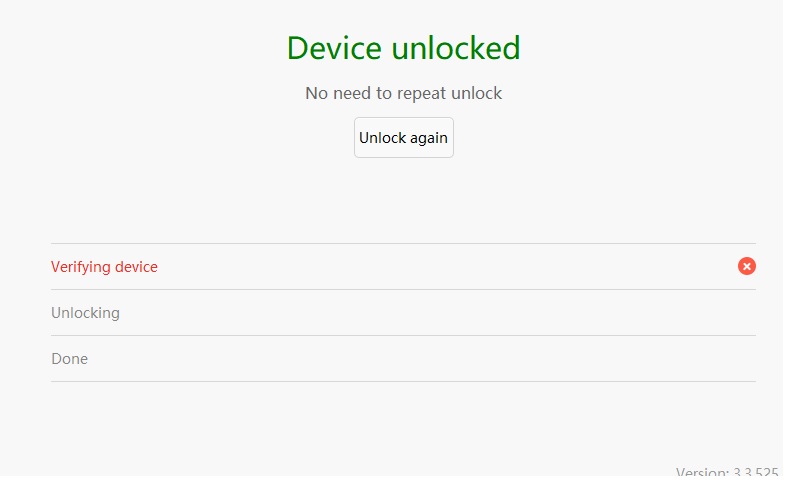Click the No need to repeat unlock message
The image size is (785, 480).
403,93
